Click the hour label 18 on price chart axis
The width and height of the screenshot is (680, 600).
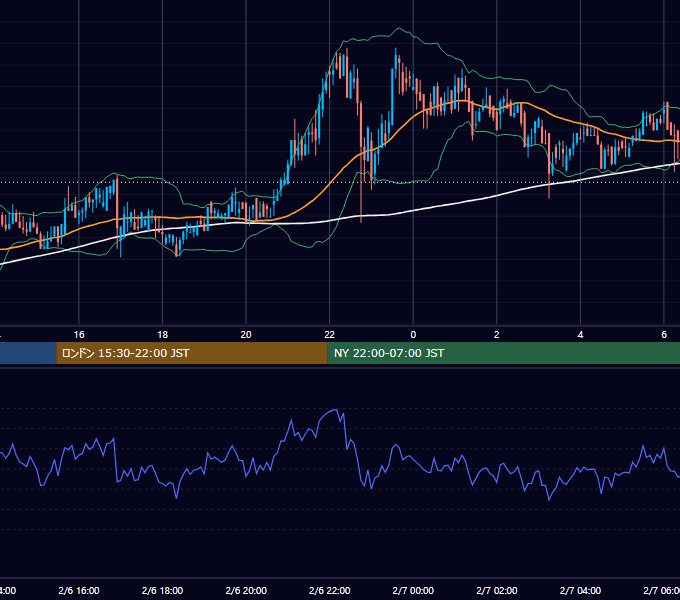tap(162, 335)
